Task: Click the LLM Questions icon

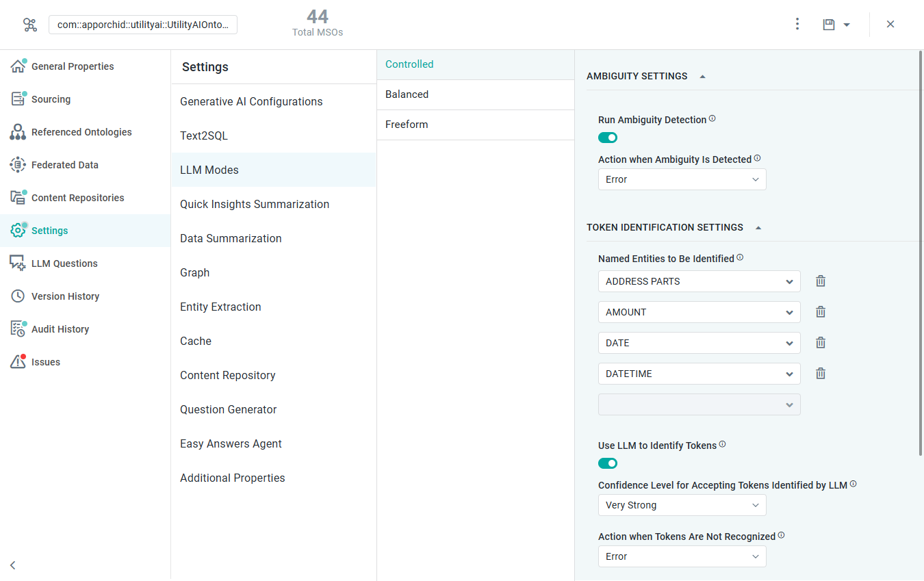Action: coord(18,263)
